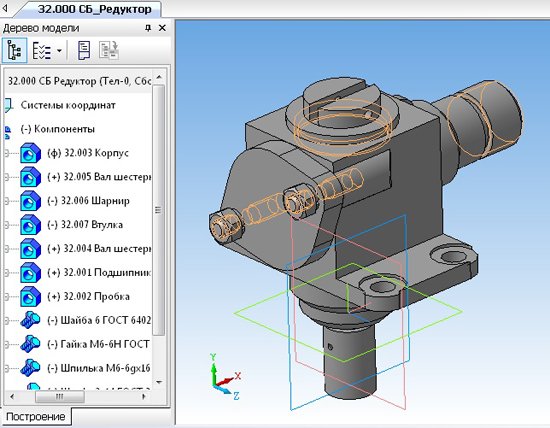Open dropdown arrow next to composition icon
The image size is (550, 428).
[59, 51]
